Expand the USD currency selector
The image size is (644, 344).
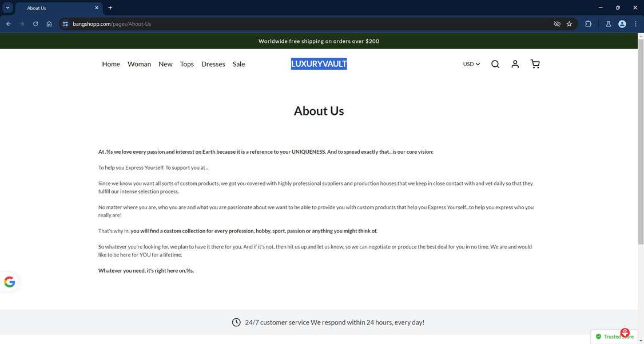click(x=471, y=64)
